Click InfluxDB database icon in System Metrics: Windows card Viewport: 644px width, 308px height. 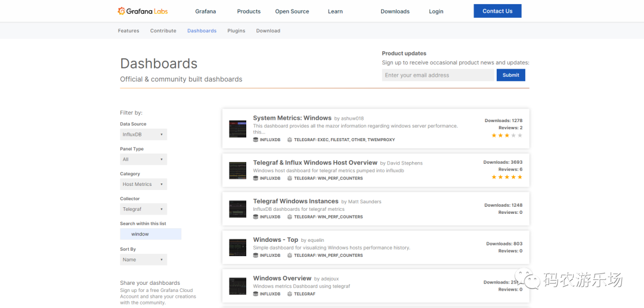(255, 140)
